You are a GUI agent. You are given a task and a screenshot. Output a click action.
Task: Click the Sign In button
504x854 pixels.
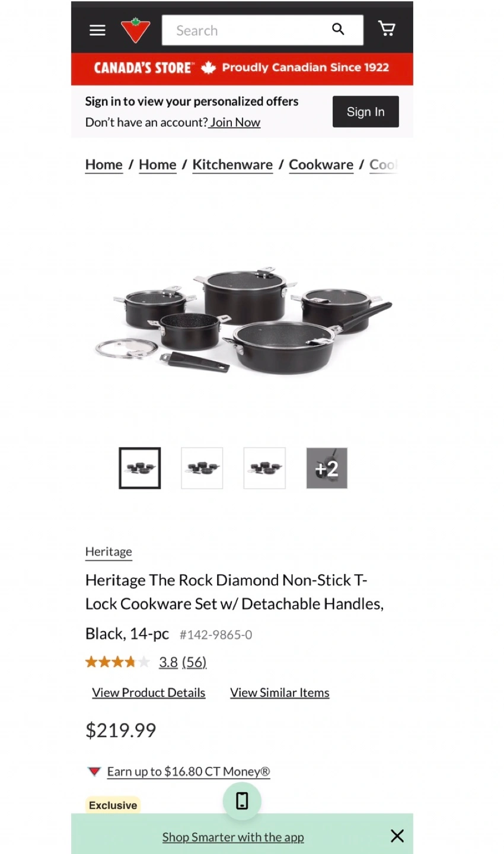tap(365, 111)
